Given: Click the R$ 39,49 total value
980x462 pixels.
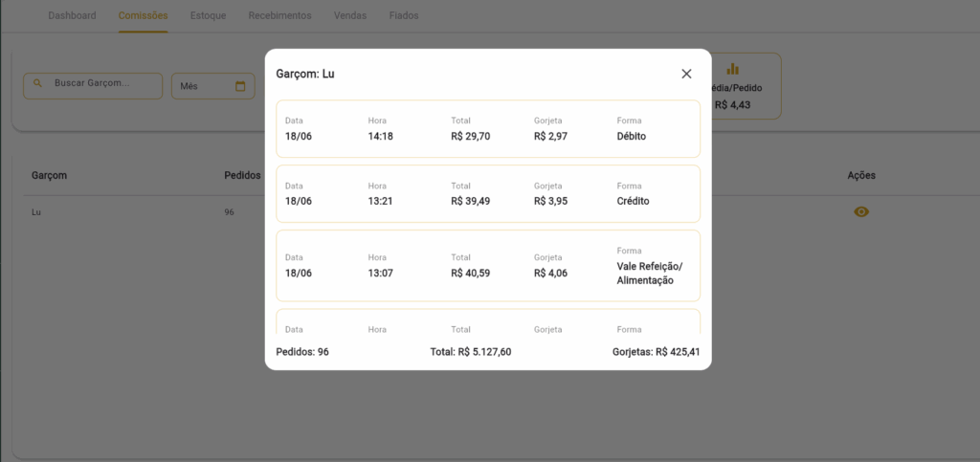Looking at the screenshot, I should click(x=470, y=201).
